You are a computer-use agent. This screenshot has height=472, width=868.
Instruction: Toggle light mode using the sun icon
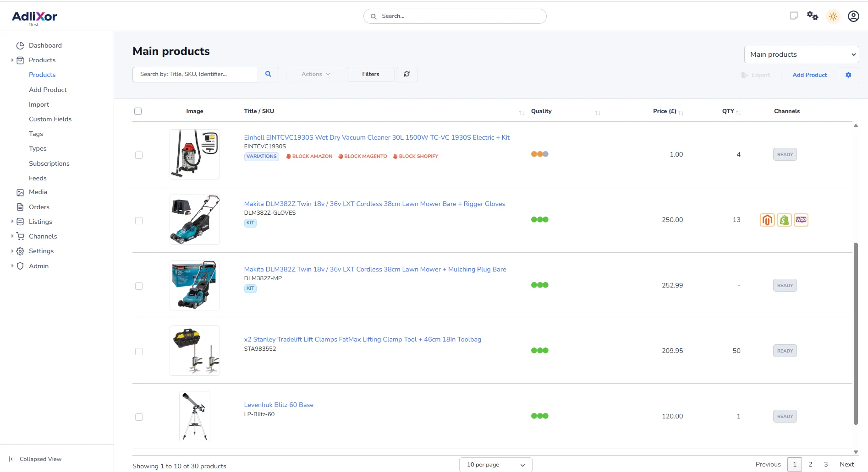click(x=833, y=16)
